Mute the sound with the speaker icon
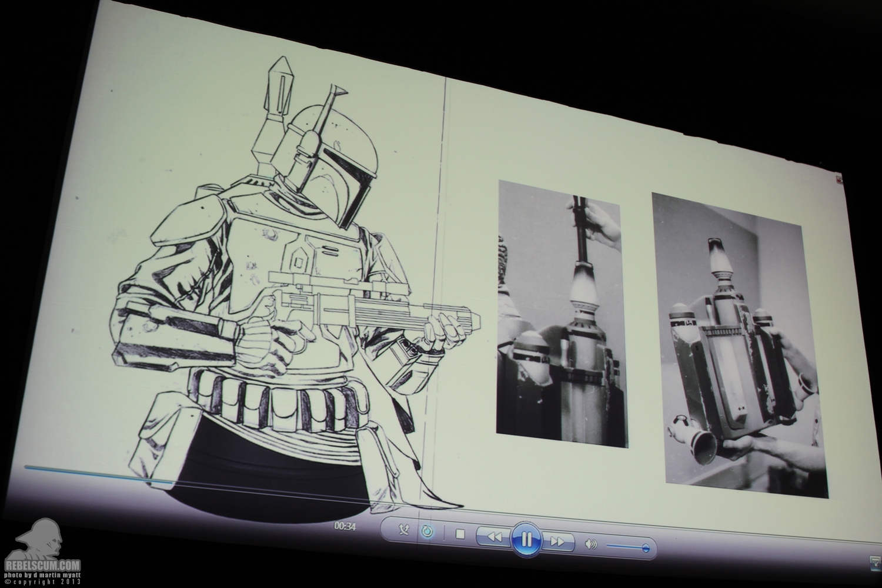The height and width of the screenshot is (588, 882). pyautogui.click(x=592, y=544)
